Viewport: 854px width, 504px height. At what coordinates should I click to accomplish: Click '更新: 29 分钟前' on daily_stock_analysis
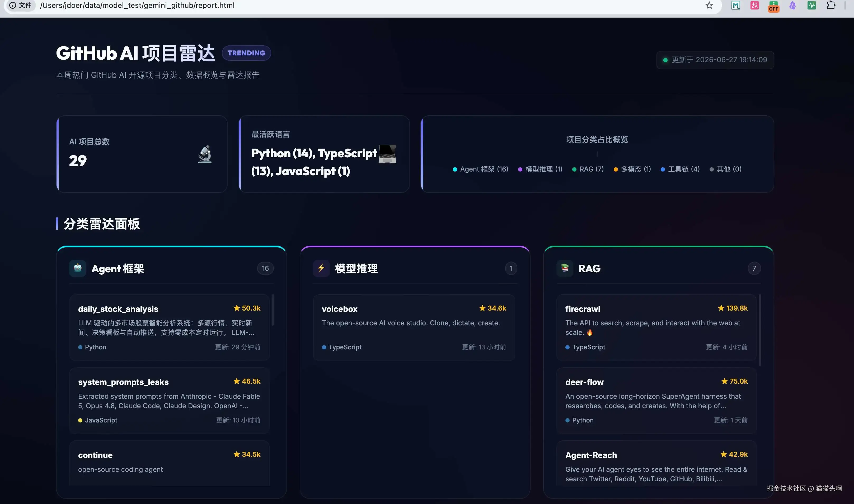(x=238, y=347)
